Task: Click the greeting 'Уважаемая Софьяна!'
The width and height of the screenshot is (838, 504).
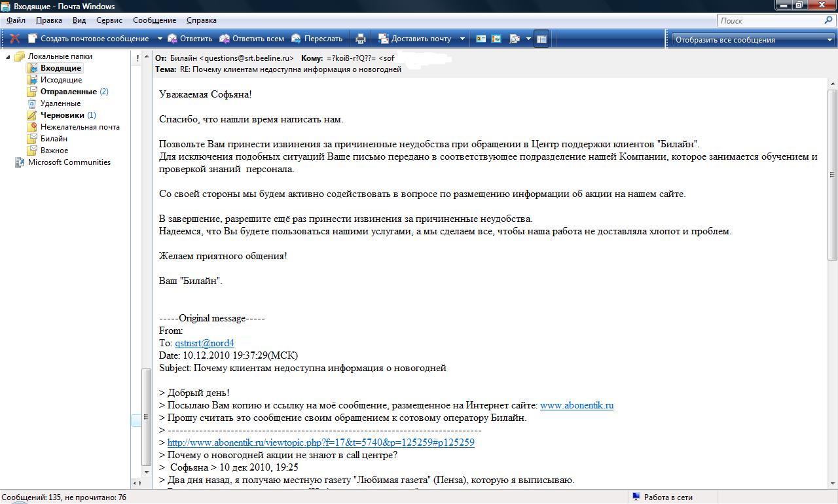Action: click(206, 94)
